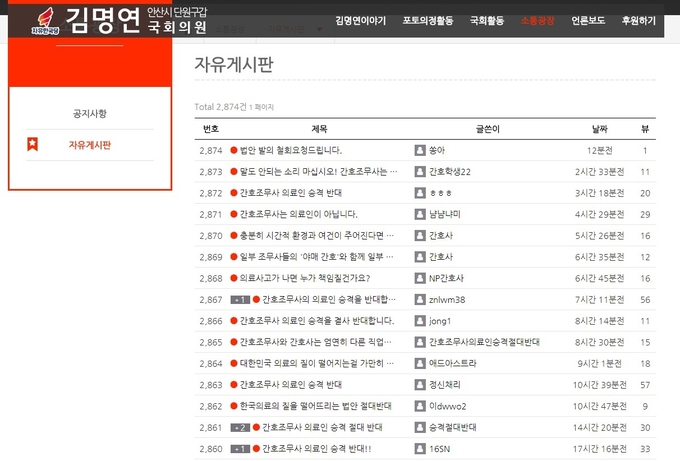The image size is (680, 461).
Task: Click date cell 10시간 39분전
Action: click(600, 385)
